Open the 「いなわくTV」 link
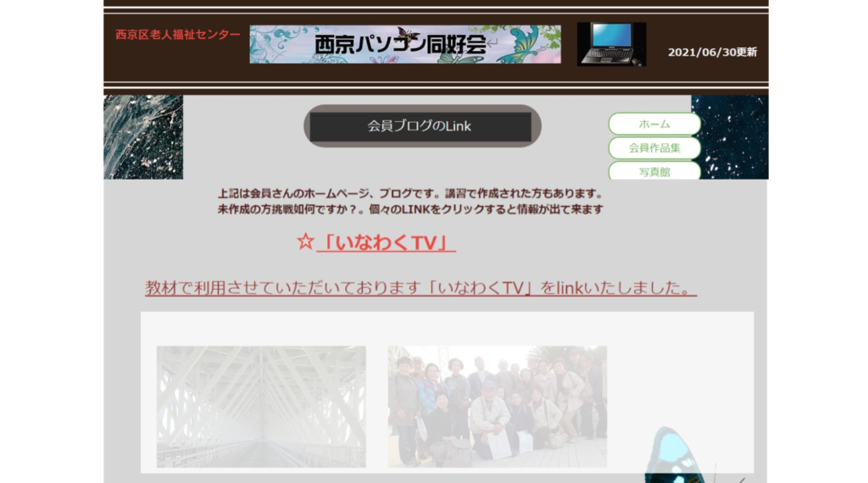This screenshot has width=868, height=483. point(386,243)
